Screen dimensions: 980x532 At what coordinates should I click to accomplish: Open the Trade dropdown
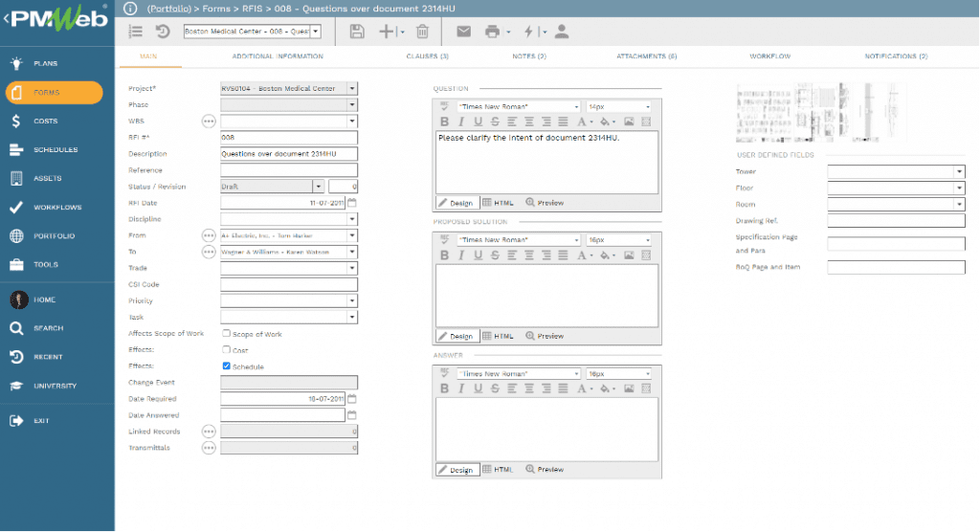coord(352,268)
